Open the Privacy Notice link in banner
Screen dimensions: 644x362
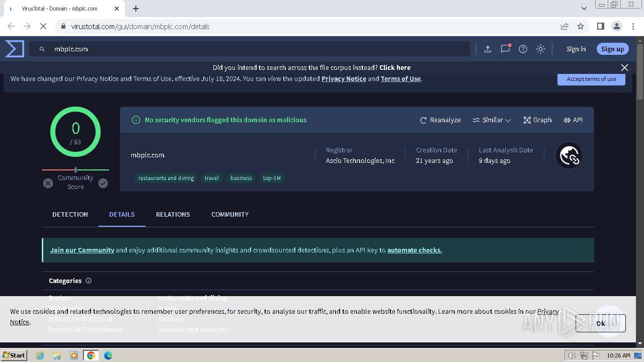[344, 78]
